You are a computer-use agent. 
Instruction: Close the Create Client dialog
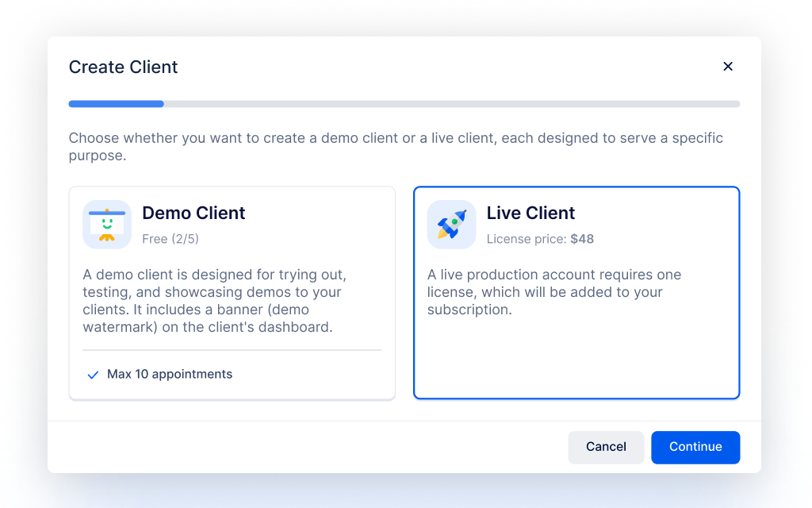[728, 67]
